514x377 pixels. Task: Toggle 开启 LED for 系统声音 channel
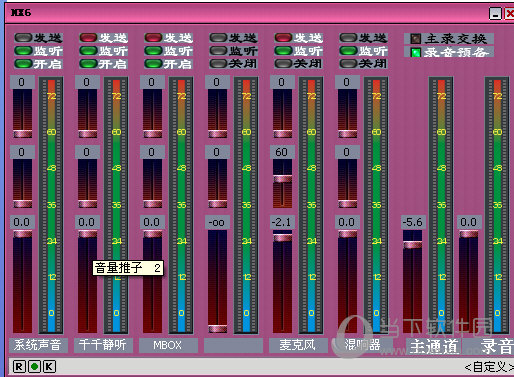(23, 64)
